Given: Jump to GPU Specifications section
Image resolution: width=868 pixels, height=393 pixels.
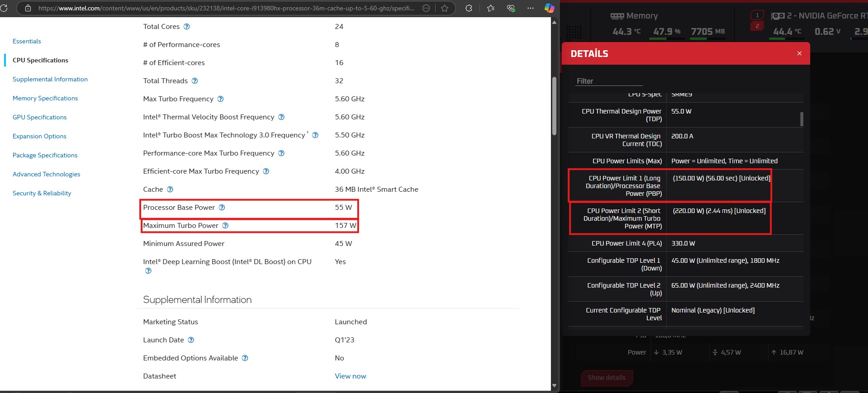Looking at the screenshot, I should point(40,117).
